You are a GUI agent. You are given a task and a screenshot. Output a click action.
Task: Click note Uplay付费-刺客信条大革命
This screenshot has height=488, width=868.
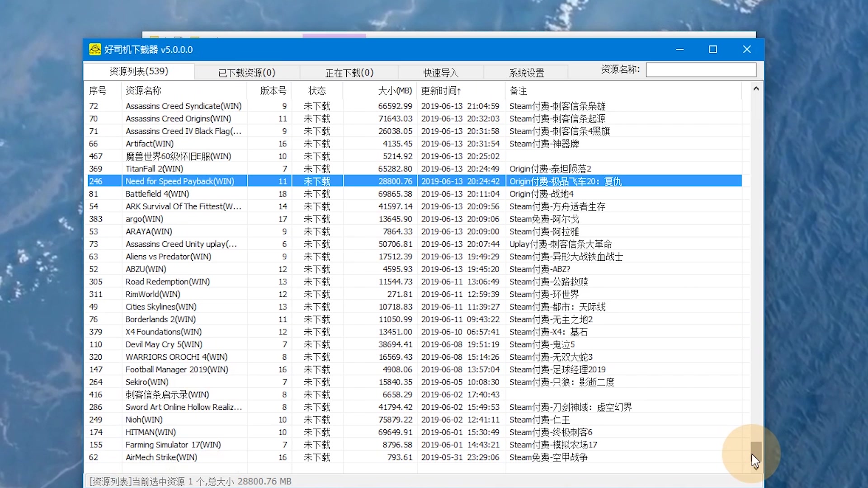[561, 244]
